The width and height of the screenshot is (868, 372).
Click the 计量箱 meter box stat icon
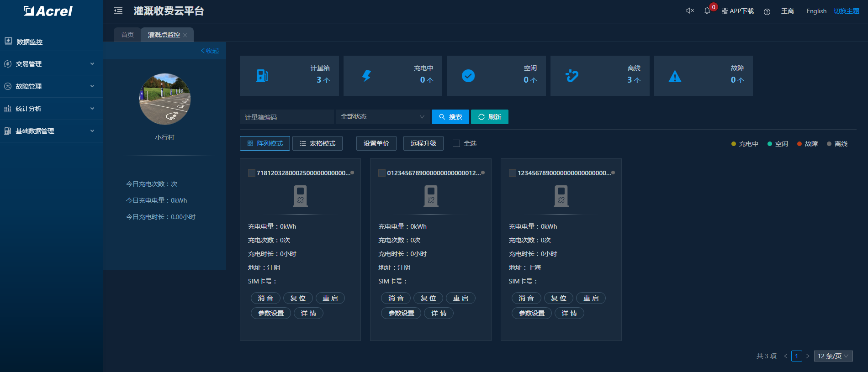tap(262, 76)
